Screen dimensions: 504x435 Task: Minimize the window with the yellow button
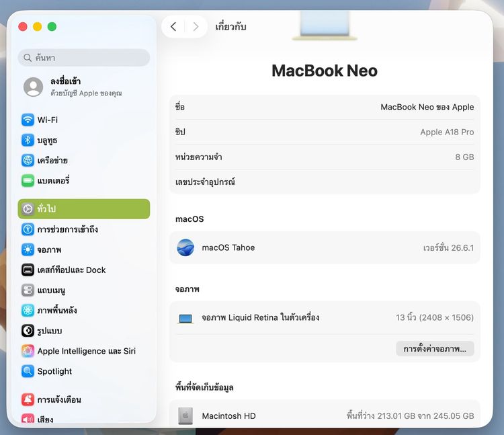click(37, 27)
